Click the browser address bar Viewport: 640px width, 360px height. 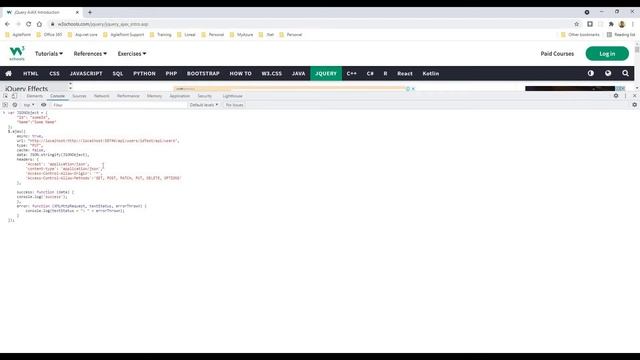(x=310, y=24)
